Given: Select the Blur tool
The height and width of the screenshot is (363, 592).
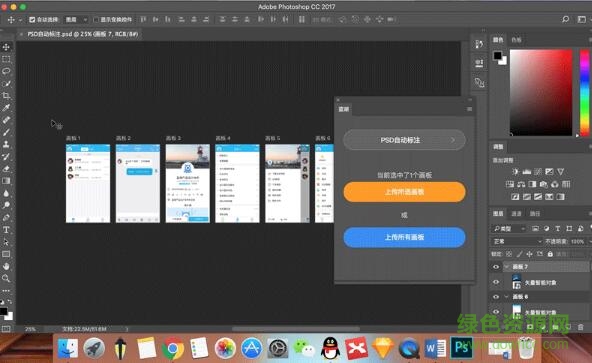Looking at the screenshot, I should tap(6, 193).
